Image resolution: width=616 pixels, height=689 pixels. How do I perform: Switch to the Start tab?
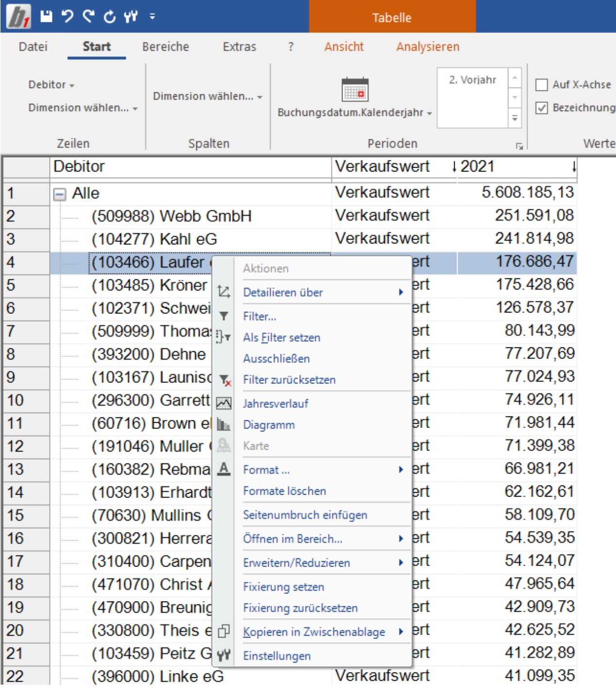tap(97, 47)
